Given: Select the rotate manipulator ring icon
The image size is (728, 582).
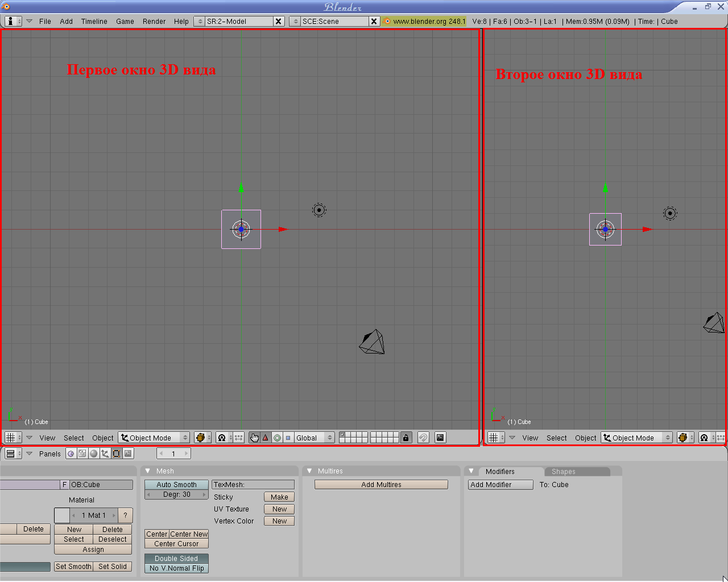Looking at the screenshot, I should [277, 438].
